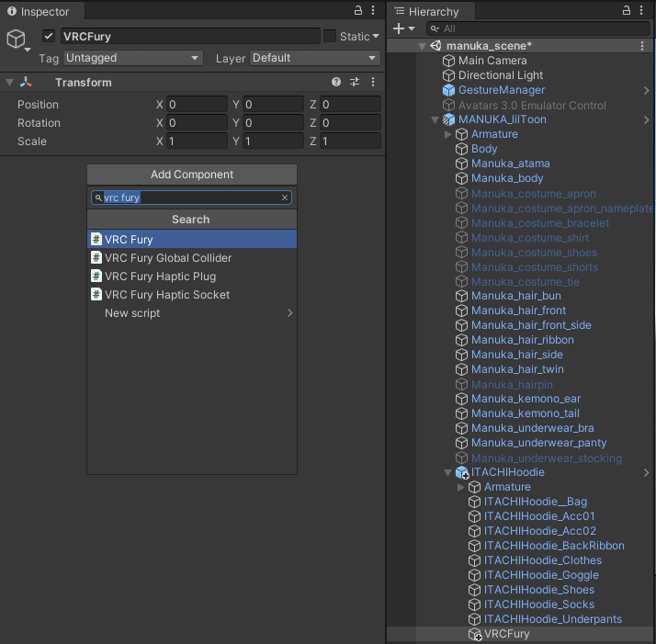Clear the component search field

285,198
